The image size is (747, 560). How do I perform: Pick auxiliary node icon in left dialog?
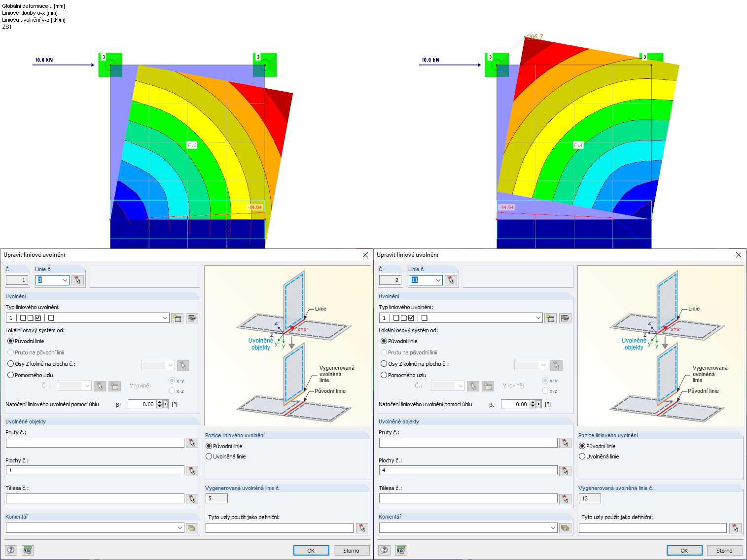[x=100, y=386]
